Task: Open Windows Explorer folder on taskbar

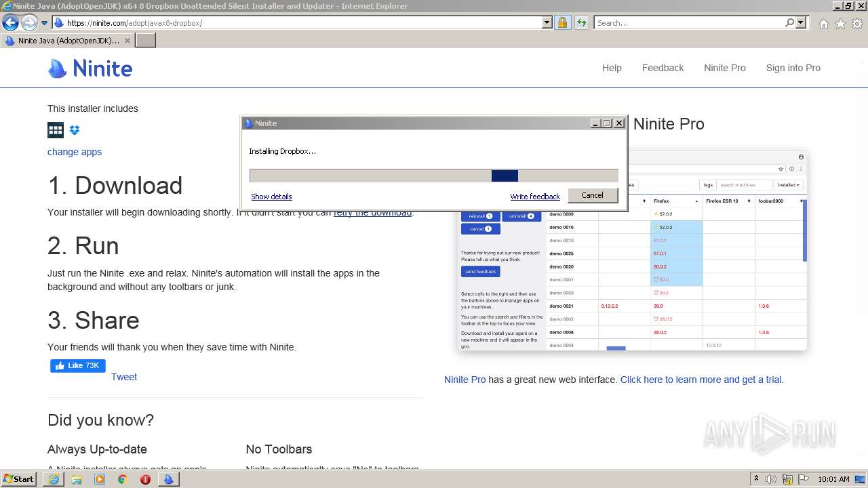Action: [77, 479]
